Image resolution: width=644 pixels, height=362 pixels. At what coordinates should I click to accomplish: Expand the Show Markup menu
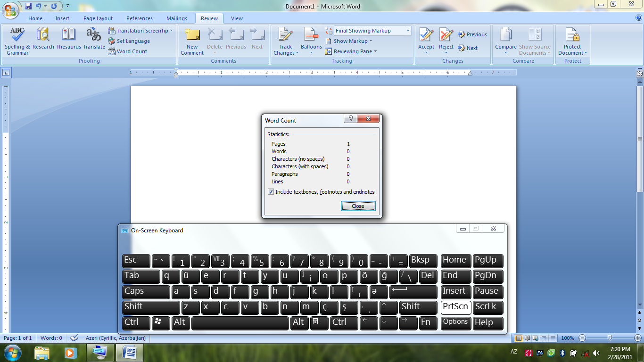tap(349, 41)
